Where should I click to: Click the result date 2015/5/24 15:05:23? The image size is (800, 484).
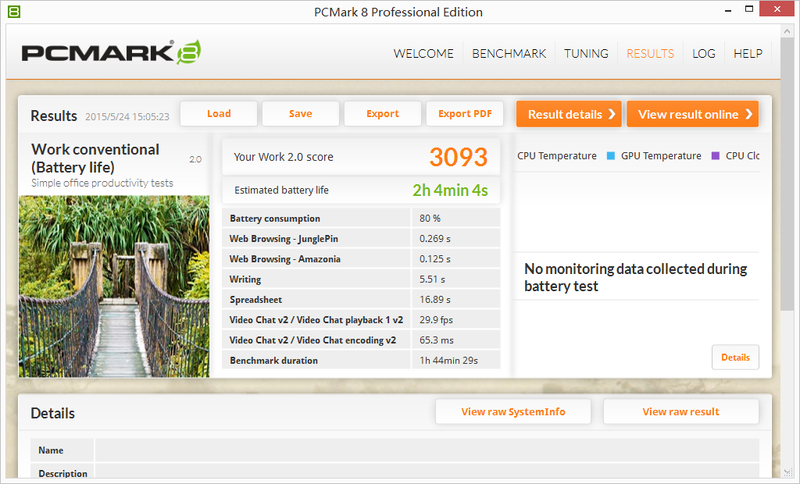tap(127, 117)
